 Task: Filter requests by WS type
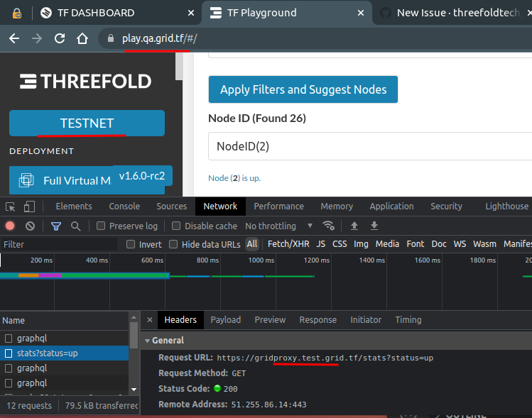point(460,244)
